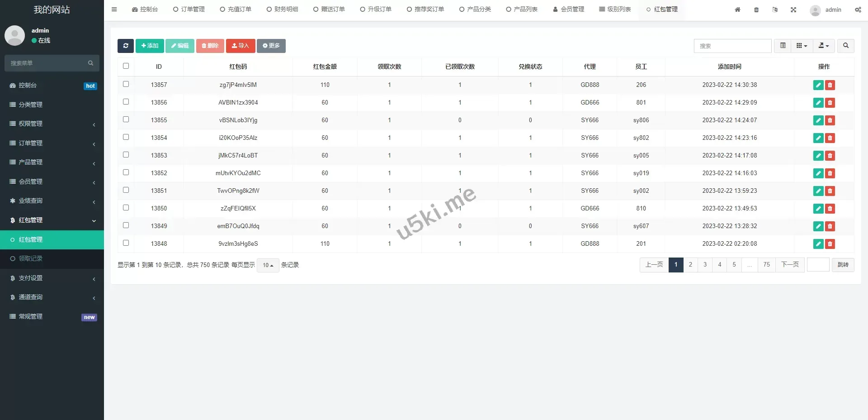
Task: Click the trash clear-cache icon in top bar
Action: (x=756, y=10)
